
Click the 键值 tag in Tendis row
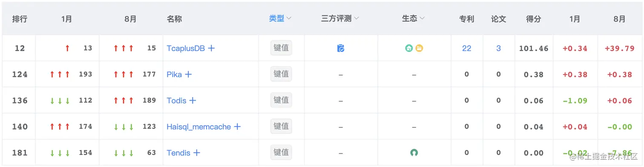[281, 152]
